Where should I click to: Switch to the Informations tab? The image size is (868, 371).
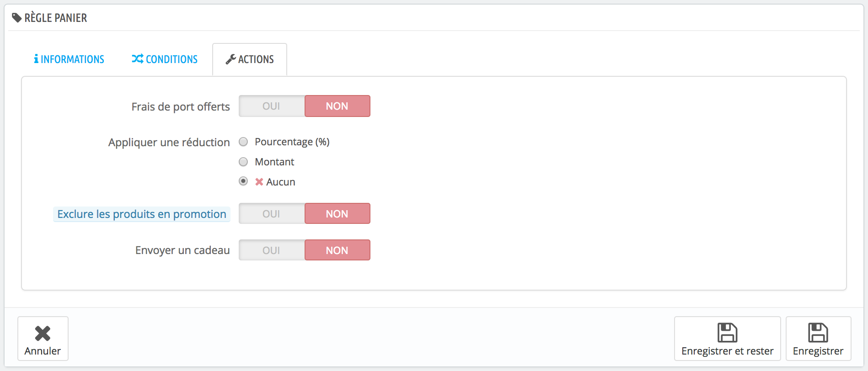pyautogui.click(x=70, y=59)
